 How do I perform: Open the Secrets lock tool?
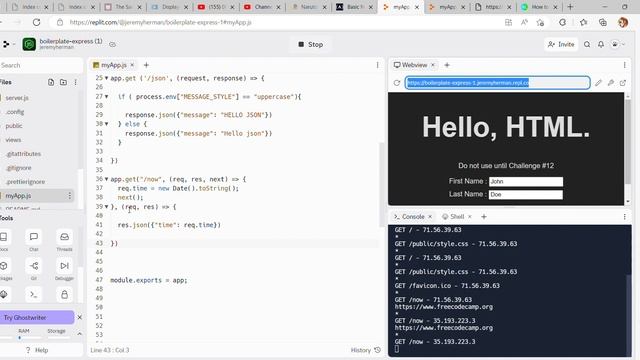(x=64, y=295)
